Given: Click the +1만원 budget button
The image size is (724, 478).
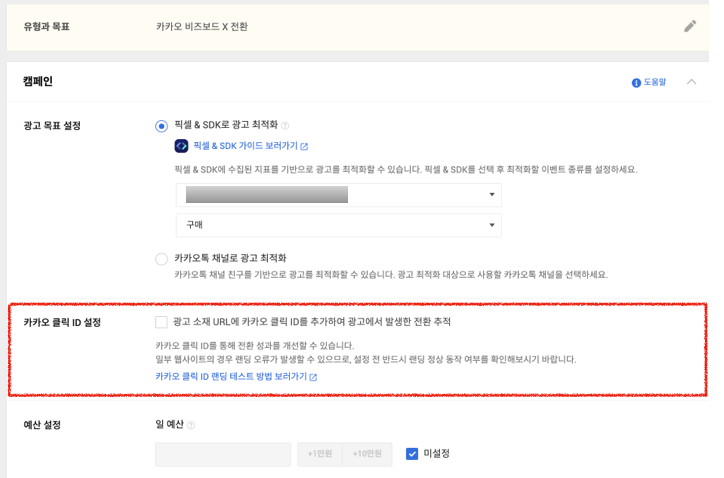Looking at the screenshot, I should tap(320, 454).
